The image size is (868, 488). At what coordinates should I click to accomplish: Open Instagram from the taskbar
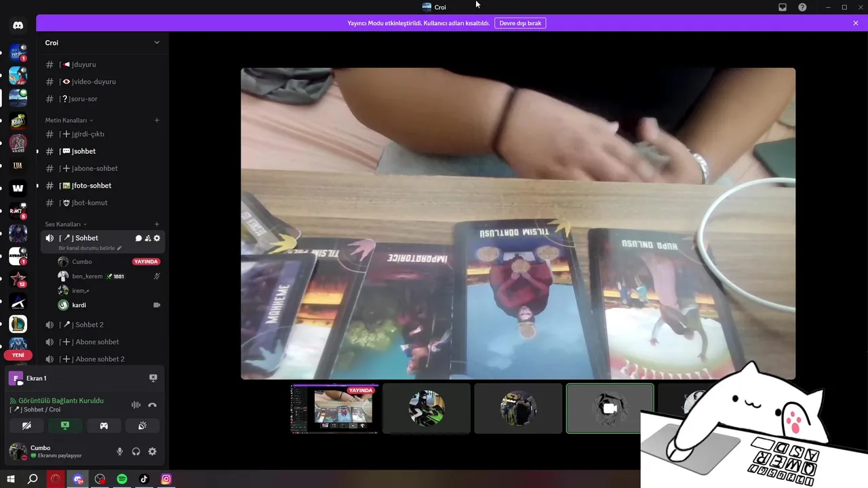[166, 479]
